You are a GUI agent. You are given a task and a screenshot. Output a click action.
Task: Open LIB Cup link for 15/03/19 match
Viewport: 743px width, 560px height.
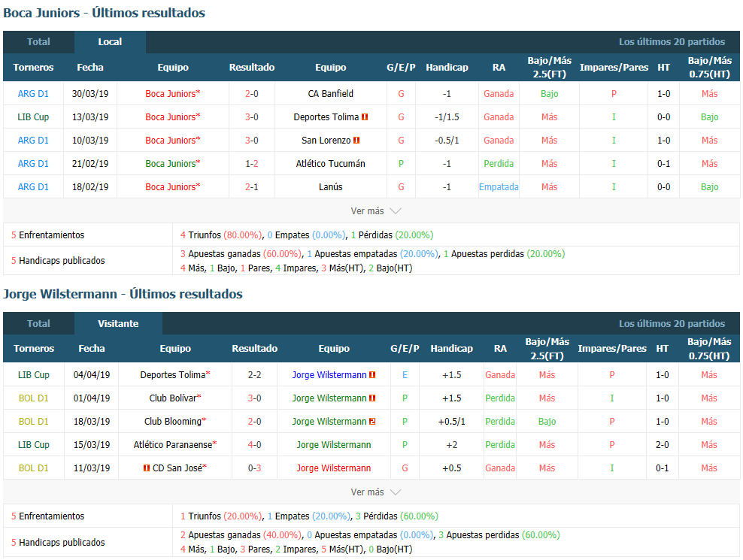[34, 444]
